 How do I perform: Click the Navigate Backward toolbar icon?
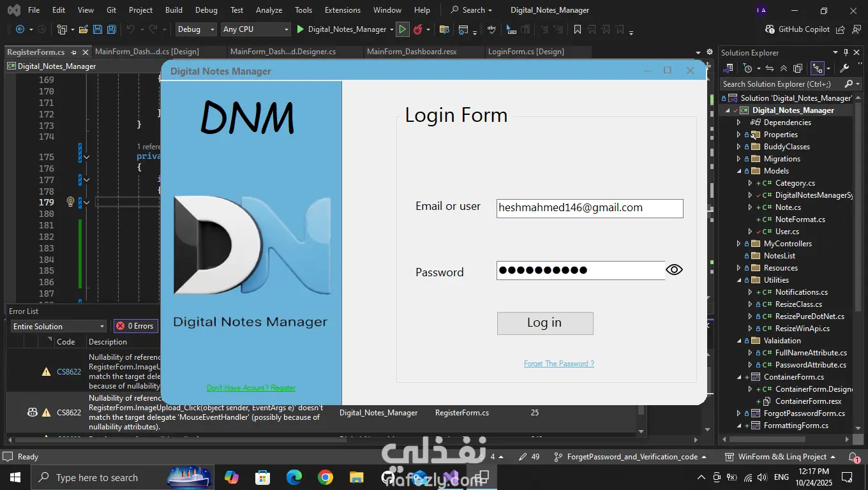20,29
